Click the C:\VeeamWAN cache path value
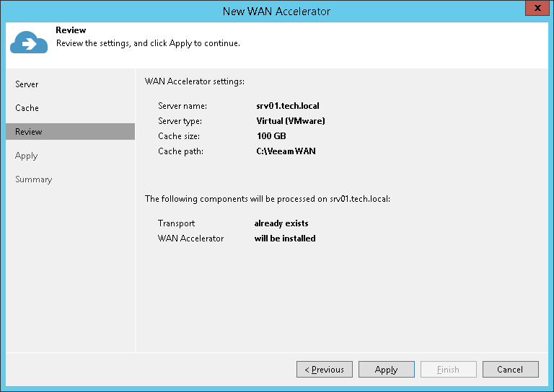554x392 pixels. coord(286,151)
